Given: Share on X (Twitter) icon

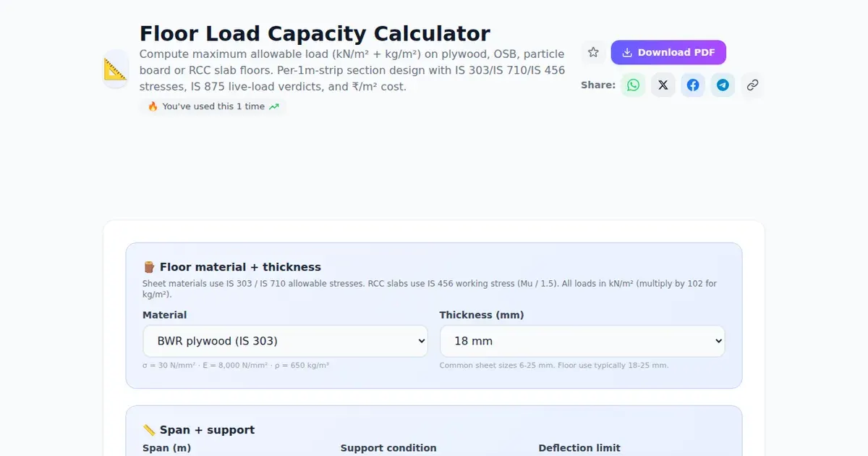Looking at the screenshot, I should [663, 85].
